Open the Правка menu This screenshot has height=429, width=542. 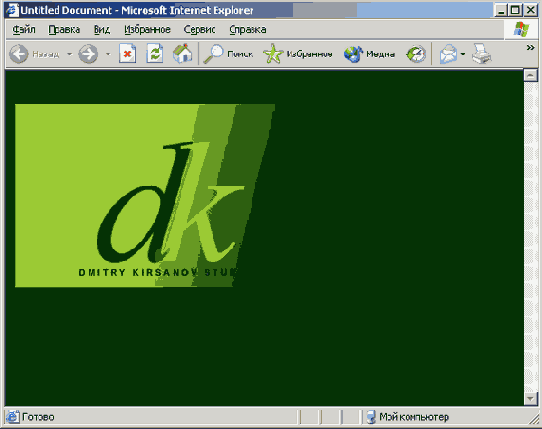pos(64,30)
